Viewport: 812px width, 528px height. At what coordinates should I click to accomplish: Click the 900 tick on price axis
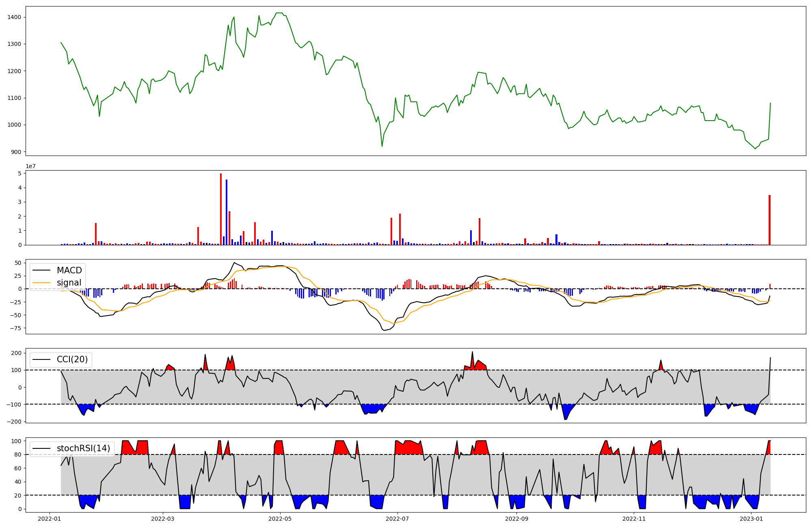pos(16,152)
